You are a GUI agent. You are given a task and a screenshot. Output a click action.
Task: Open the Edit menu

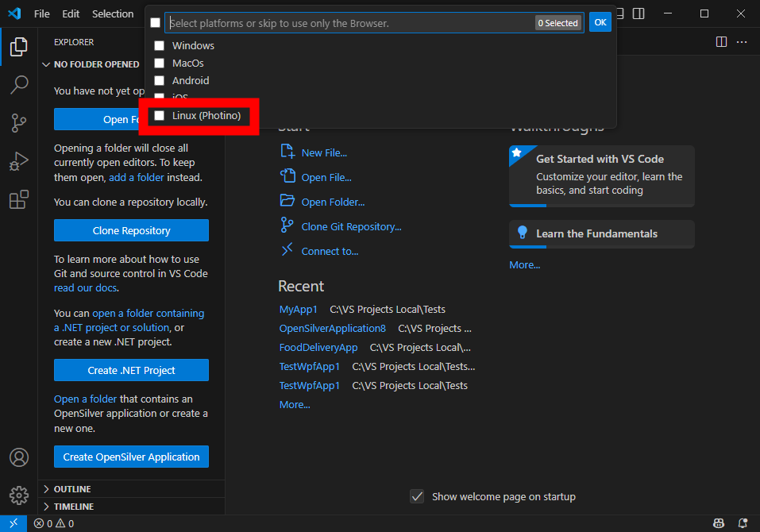click(x=70, y=13)
